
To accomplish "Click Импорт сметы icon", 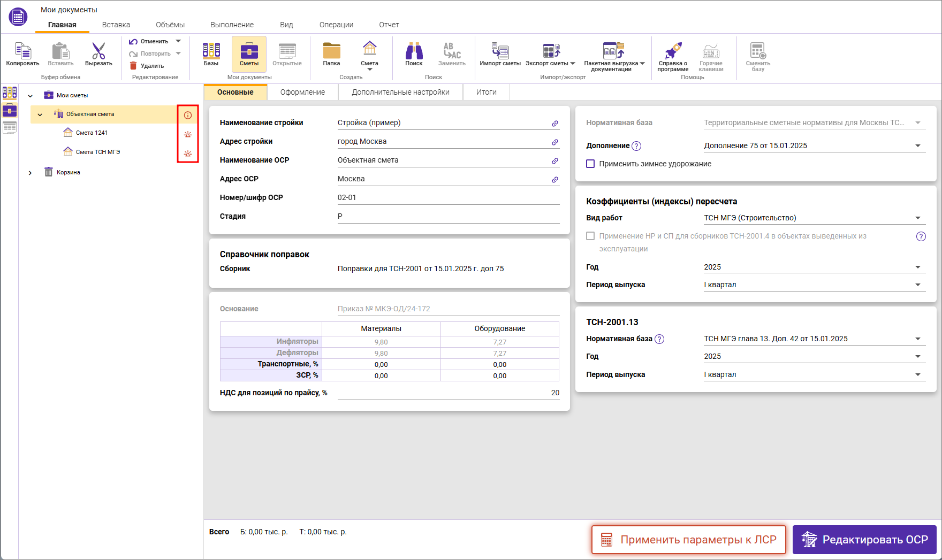I will coord(500,52).
